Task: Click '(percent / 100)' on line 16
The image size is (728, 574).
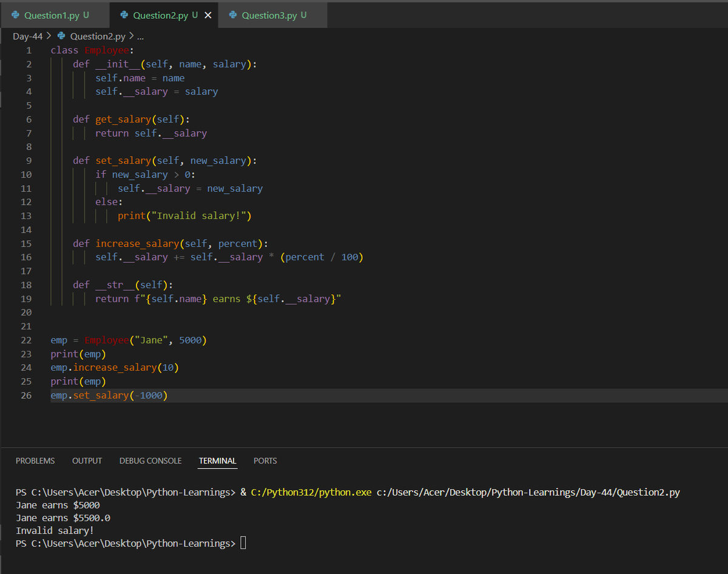Action: click(x=322, y=257)
